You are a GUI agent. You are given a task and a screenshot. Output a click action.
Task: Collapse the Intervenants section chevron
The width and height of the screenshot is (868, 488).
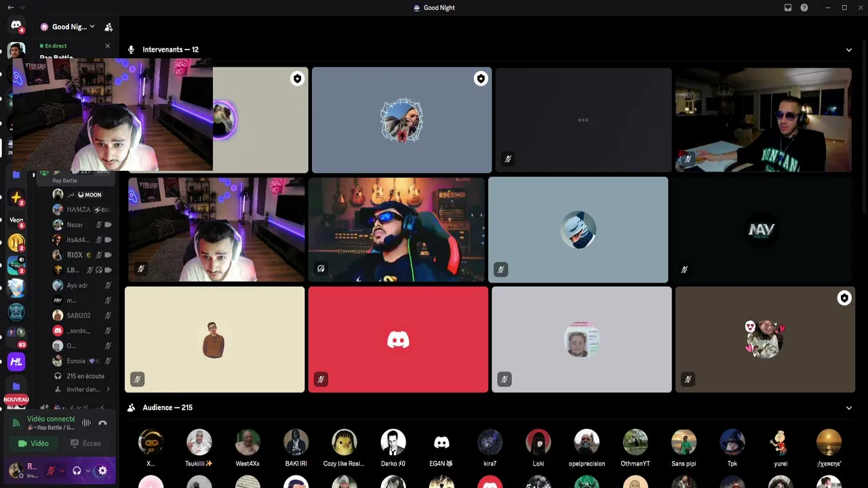(x=848, y=49)
